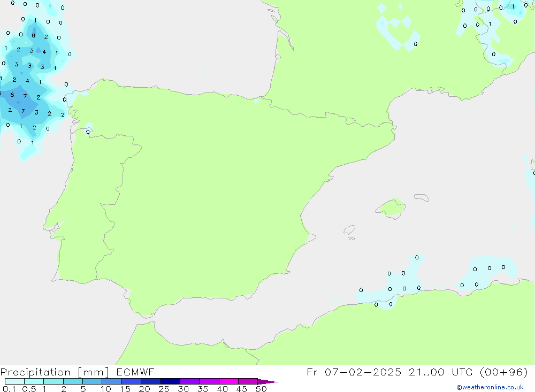Select the 25–30 mm navy swatch

pos(170,381)
